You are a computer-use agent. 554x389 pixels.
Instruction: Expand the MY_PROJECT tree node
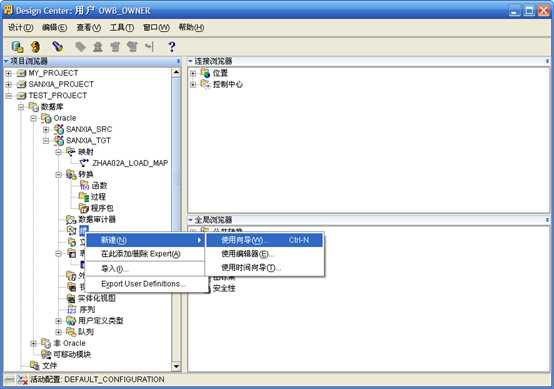(9, 73)
